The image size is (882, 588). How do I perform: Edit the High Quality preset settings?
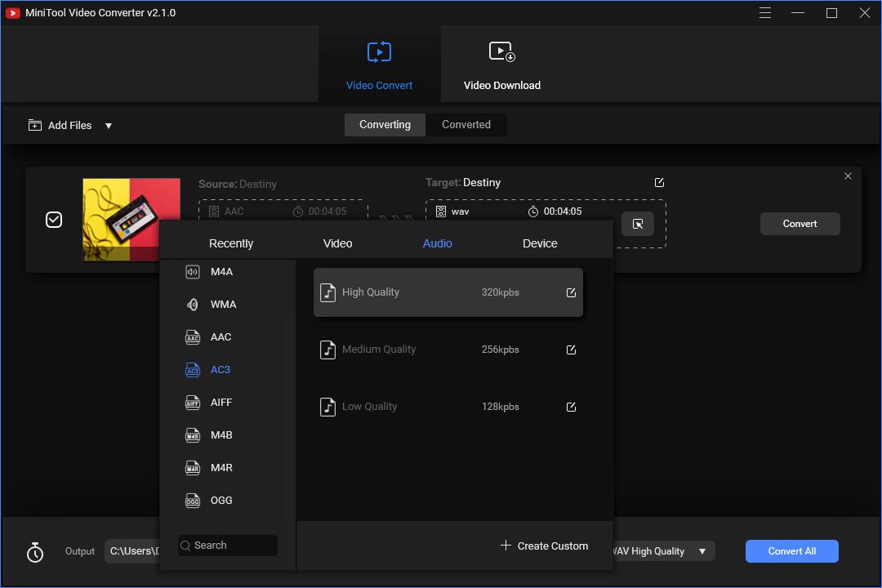point(571,292)
